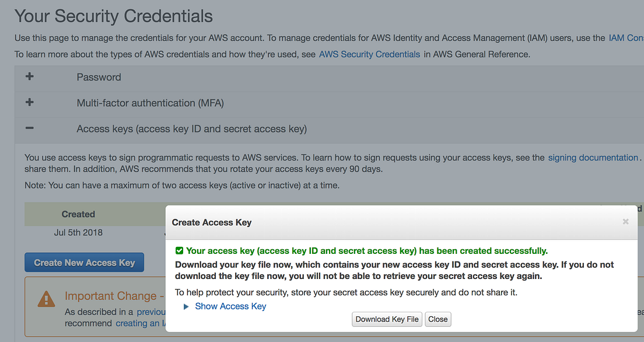
Task: Open the signing documentation link
Action: 593,157
